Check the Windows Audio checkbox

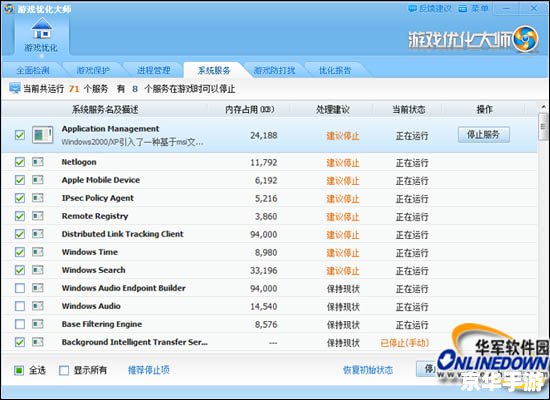pos(20,306)
